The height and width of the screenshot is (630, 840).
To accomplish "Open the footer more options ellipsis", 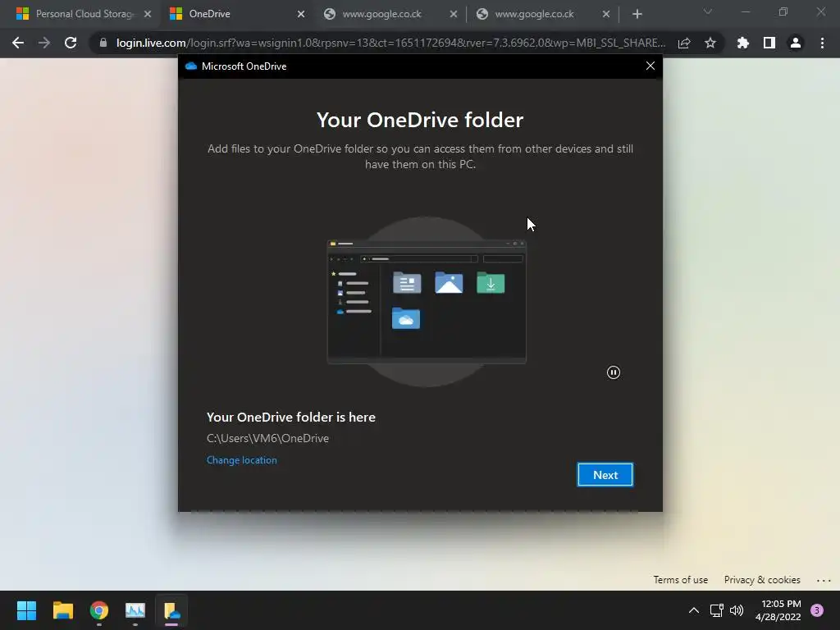I will tap(824, 580).
